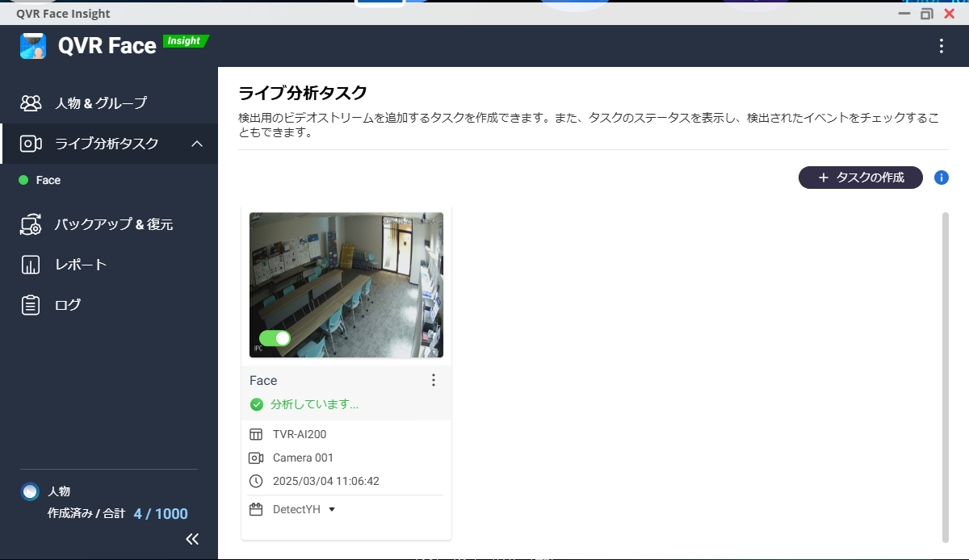Click the QVR Face app logo icon
Screen dimensions: 969x560
click(x=33, y=46)
